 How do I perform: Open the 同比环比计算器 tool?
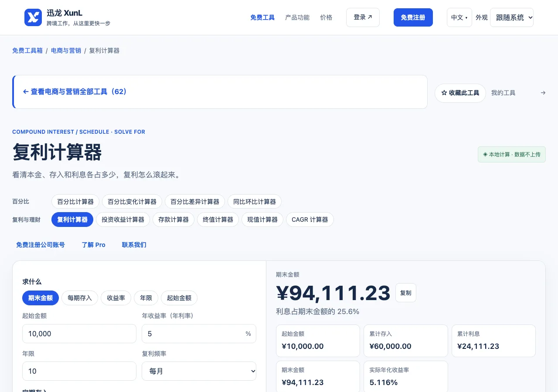[x=255, y=202]
